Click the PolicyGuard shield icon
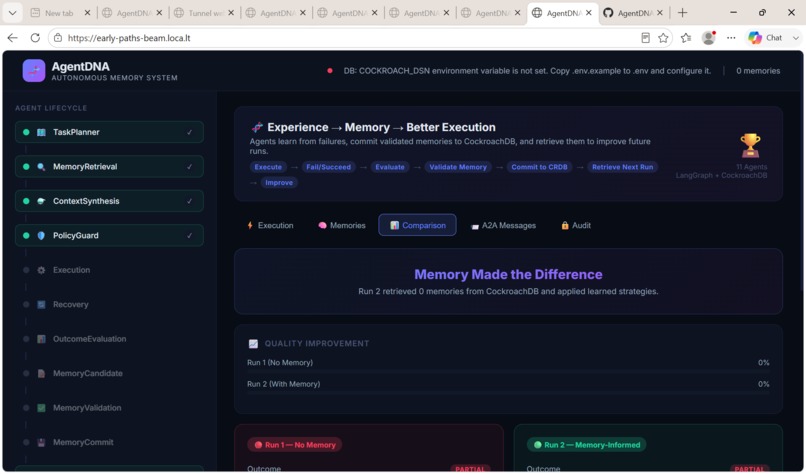This screenshot has width=806, height=474. point(41,235)
